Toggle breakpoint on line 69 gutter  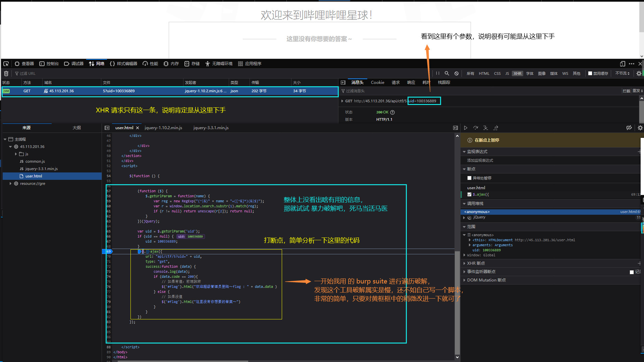coord(108,251)
